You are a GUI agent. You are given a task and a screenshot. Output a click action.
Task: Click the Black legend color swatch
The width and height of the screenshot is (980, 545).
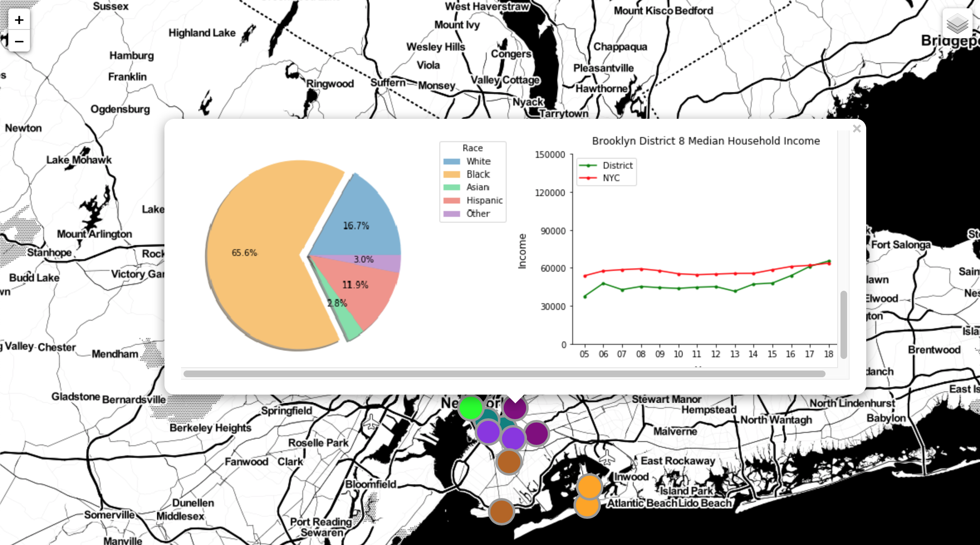(x=451, y=174)
